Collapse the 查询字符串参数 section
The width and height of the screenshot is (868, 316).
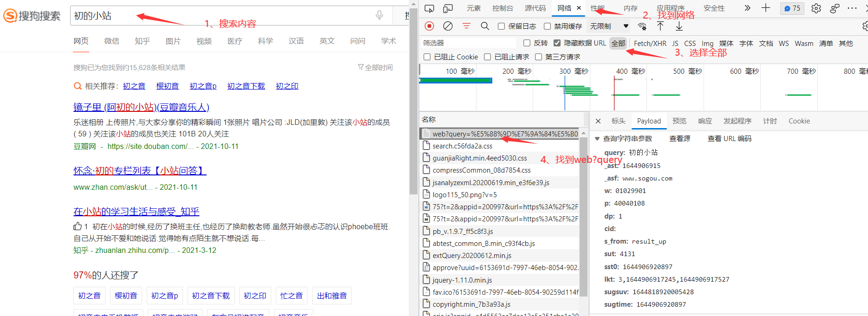597,139
